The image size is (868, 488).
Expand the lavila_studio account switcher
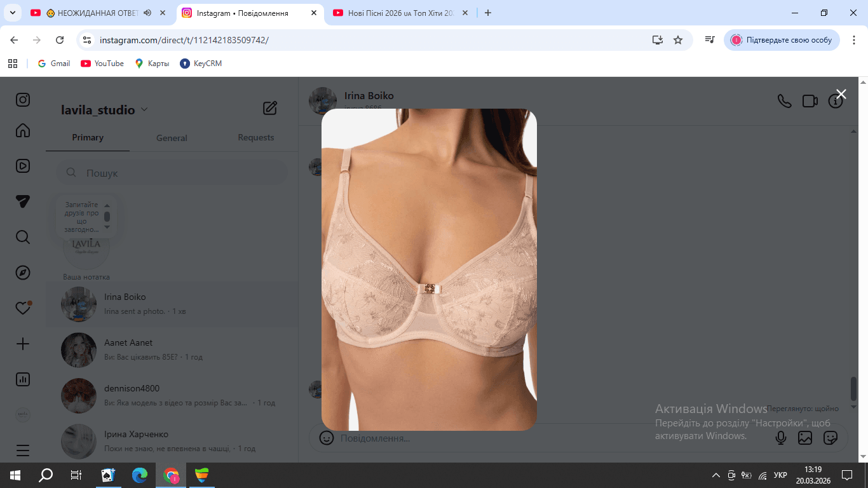[x=104, y=110]
